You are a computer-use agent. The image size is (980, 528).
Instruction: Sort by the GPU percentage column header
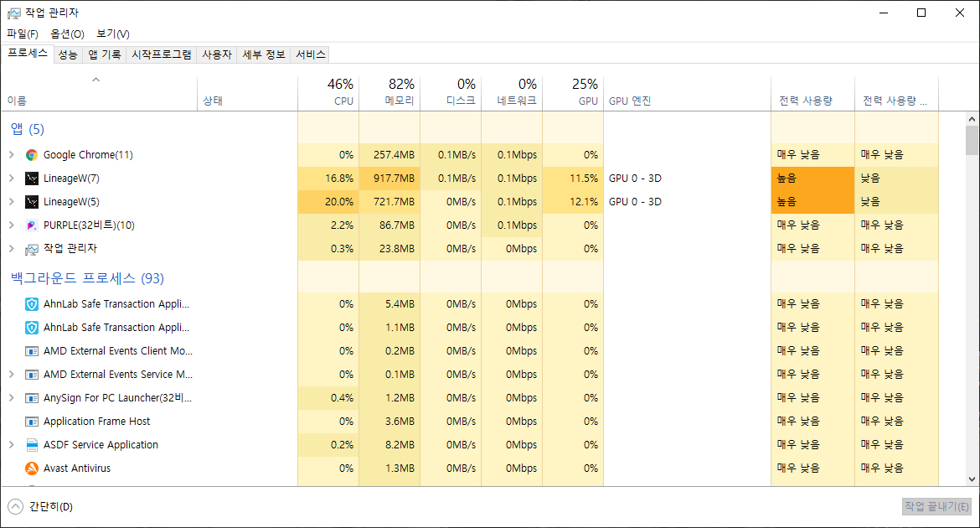click(x=573, y=92)
